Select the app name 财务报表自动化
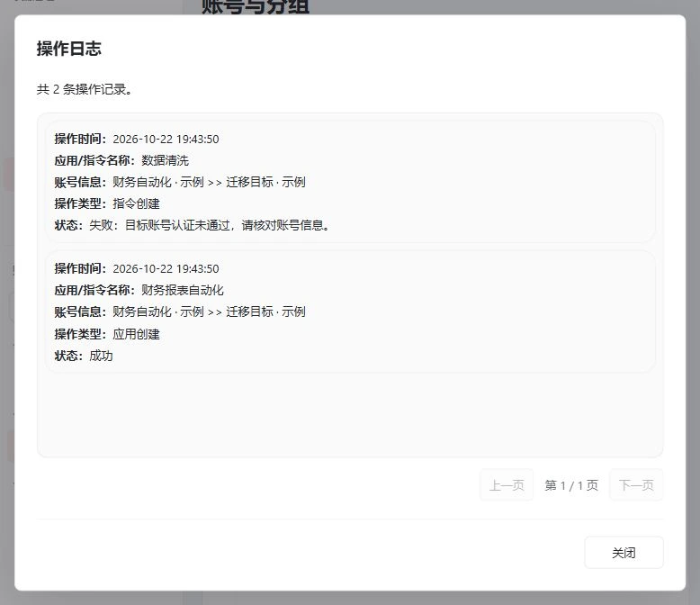 point(183,290)
